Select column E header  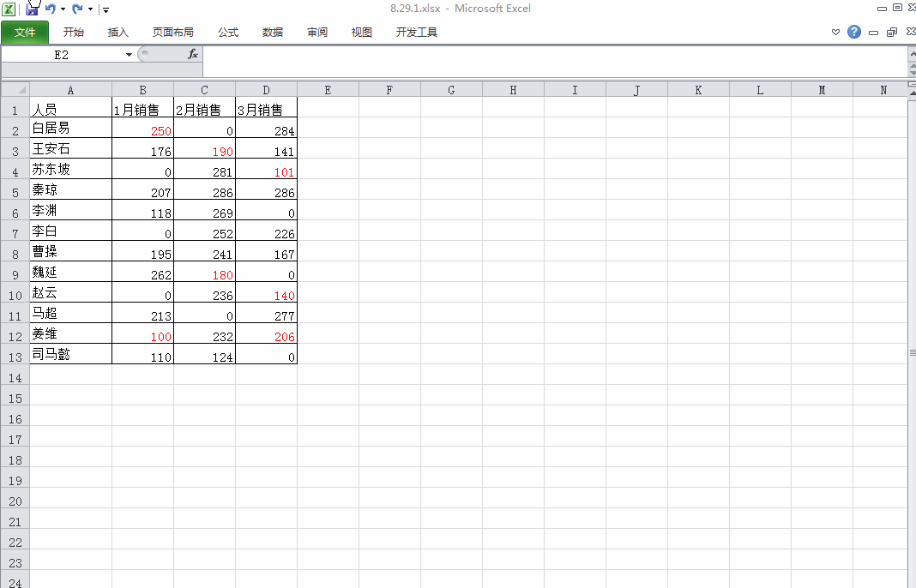[x=328, y=89]
